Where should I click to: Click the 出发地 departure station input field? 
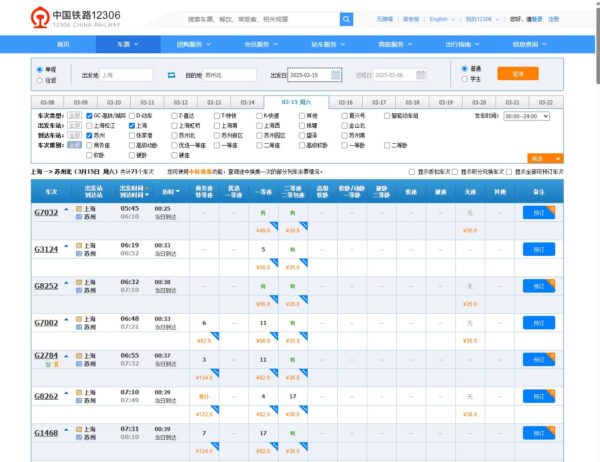tap(126, 75)
